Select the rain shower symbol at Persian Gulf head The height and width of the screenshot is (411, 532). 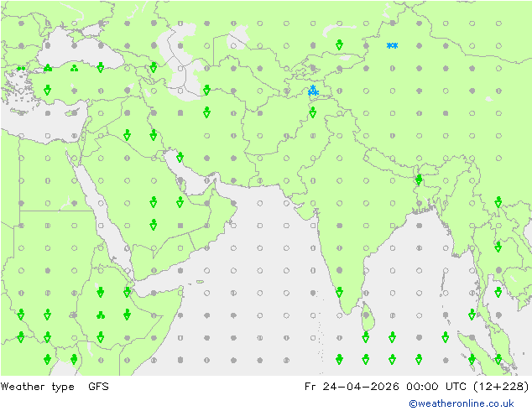(x=180, y=157)
